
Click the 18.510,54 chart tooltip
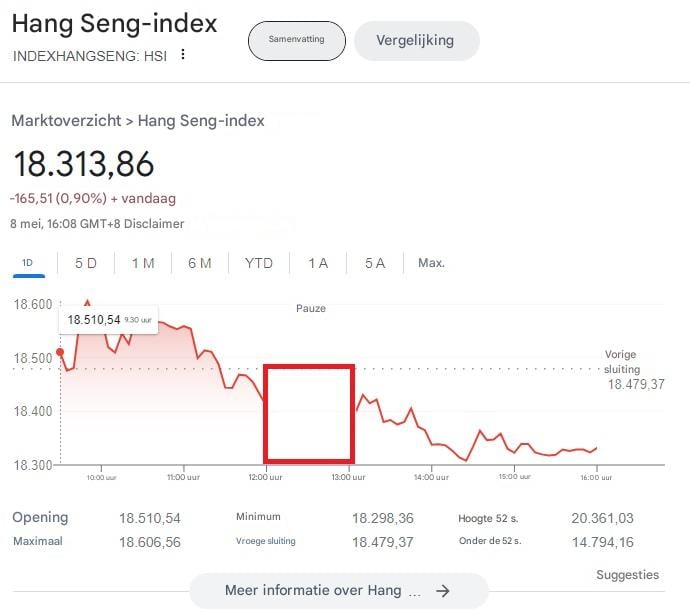pos(108,320)
